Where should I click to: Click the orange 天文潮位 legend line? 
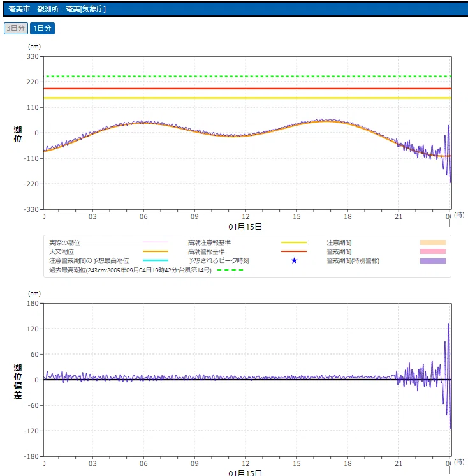point(156,251)
